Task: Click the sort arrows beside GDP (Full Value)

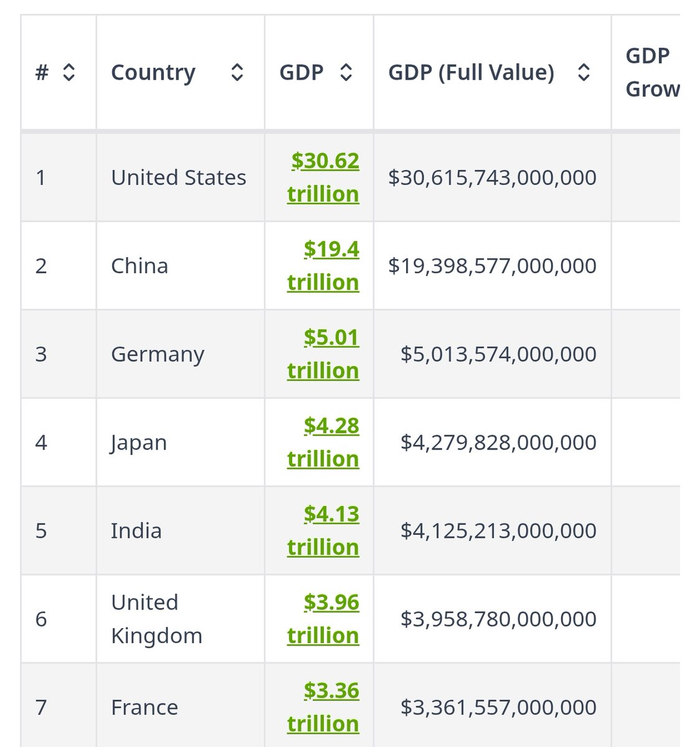Action: pyautogui.click(x=584, y=72)
